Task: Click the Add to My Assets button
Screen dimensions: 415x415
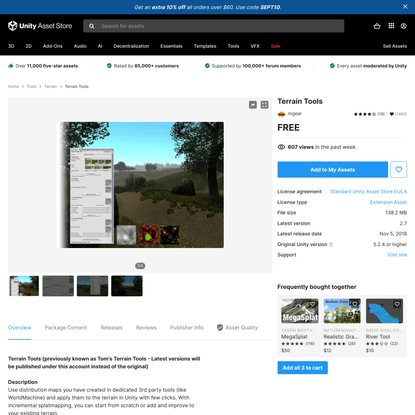Action: point(333,170)
